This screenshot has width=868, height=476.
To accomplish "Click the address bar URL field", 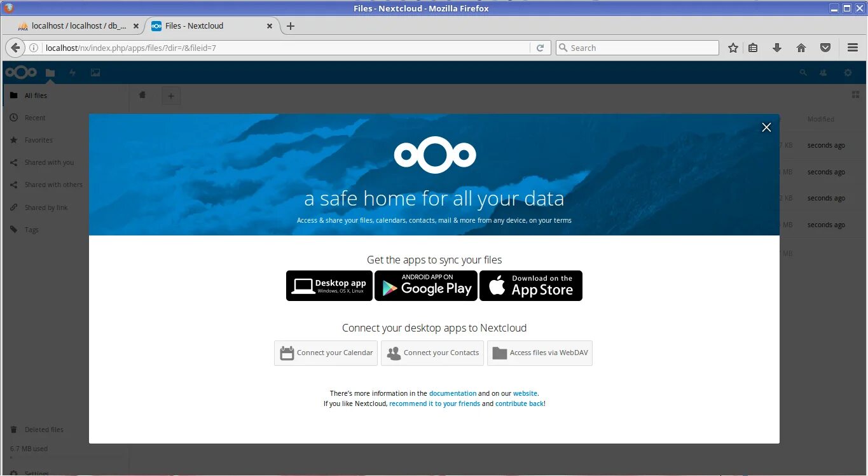I will [286, 48].
